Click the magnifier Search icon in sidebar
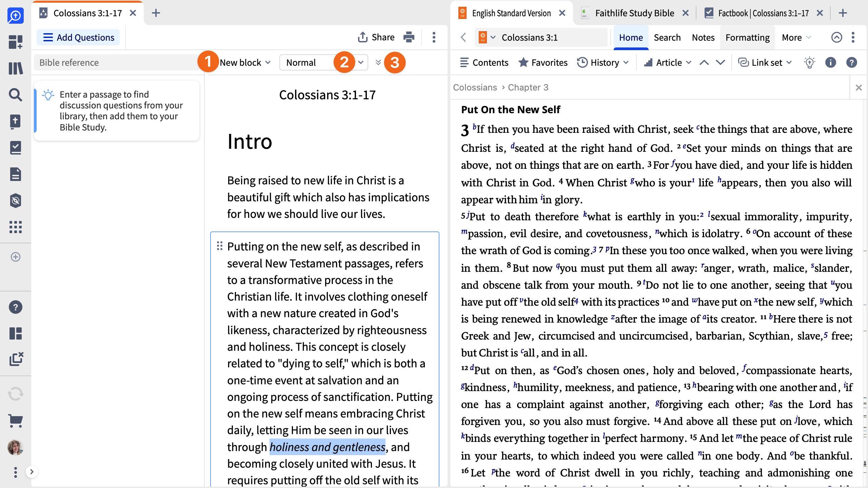This screenshot has width=868, height=488. click(x=16, y=95)
